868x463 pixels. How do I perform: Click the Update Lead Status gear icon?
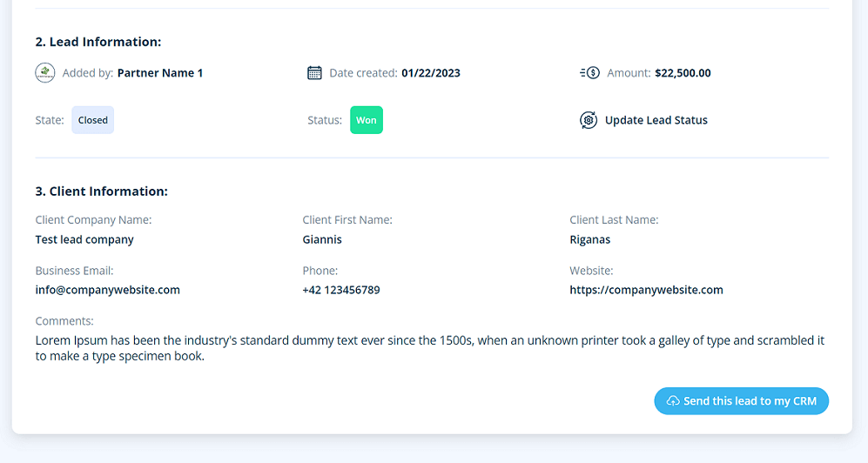[589, 120]
